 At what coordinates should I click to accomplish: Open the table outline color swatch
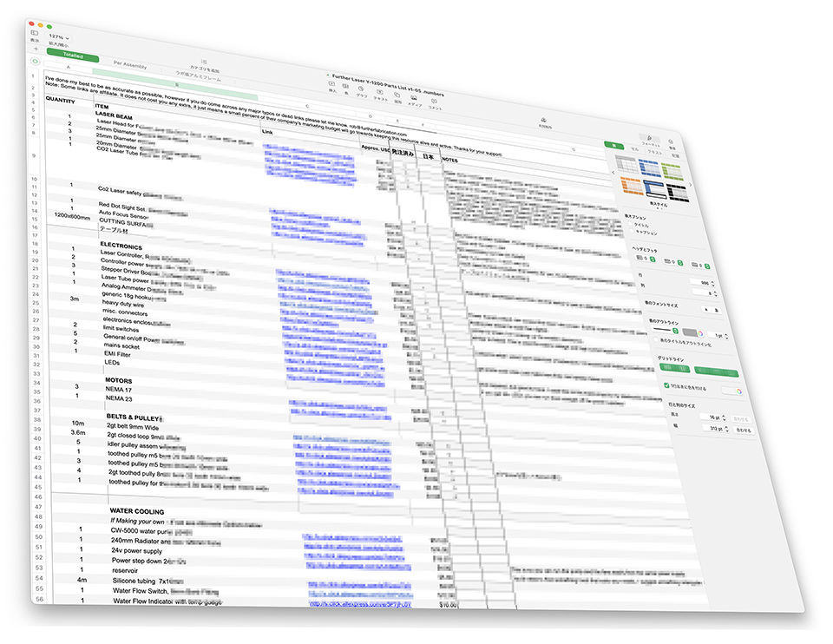(x=692, y=333)
